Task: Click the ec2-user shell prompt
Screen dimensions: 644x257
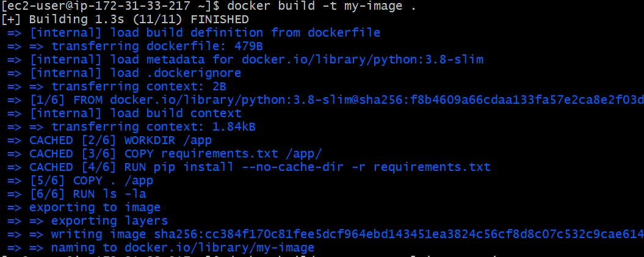Action: pyautogui.click(x=111, y=6)
